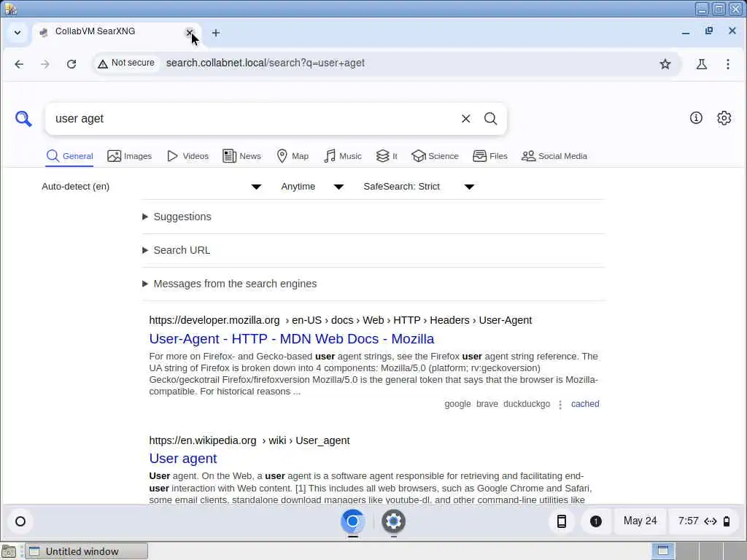Open the launcher circle in the shelf
747x560 pixels.
tap(20, 521)
